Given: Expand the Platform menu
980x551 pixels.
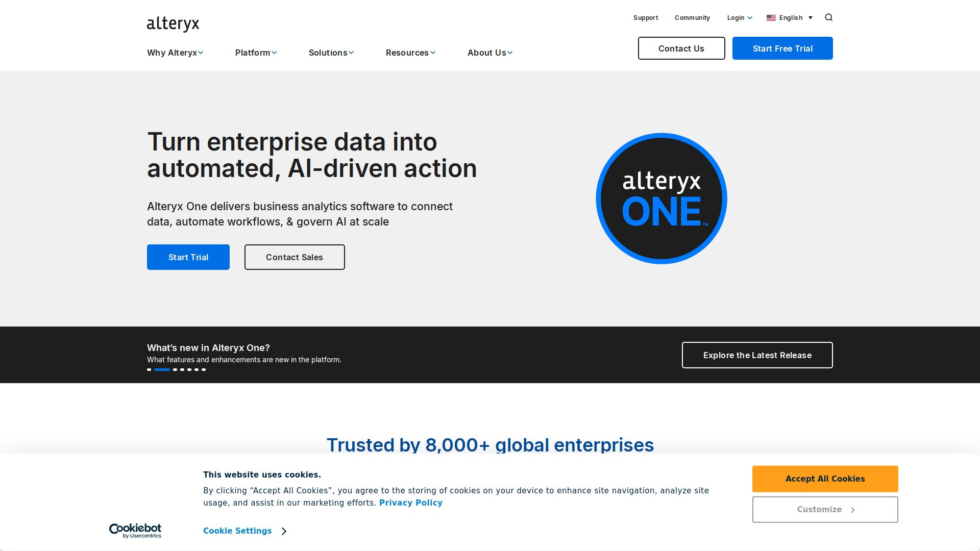Looking at the screenshot, I should coord(256,53).
